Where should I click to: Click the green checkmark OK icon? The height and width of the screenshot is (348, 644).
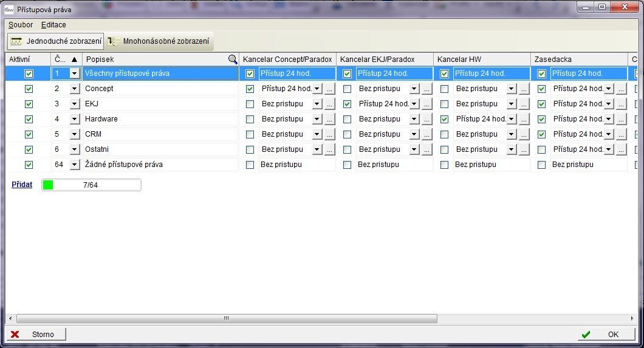click(x=586, y=334)
